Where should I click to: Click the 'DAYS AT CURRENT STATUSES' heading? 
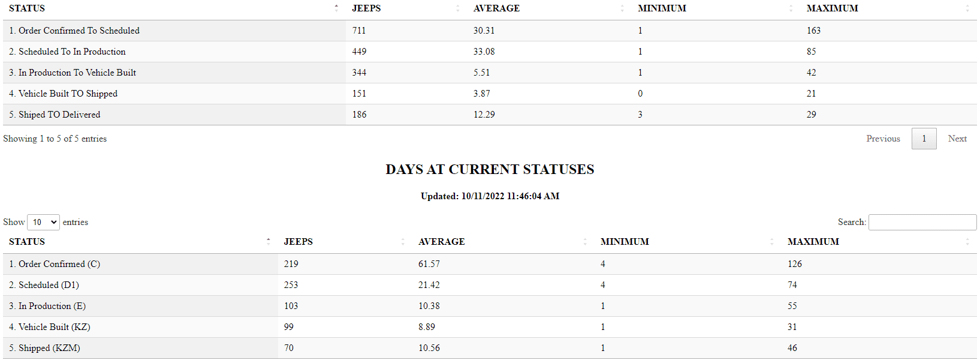(490, 169)
